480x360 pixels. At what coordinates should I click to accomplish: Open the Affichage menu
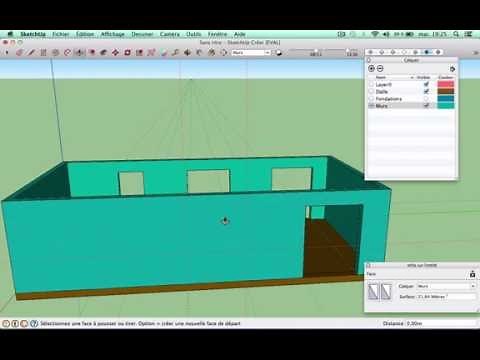112,34
